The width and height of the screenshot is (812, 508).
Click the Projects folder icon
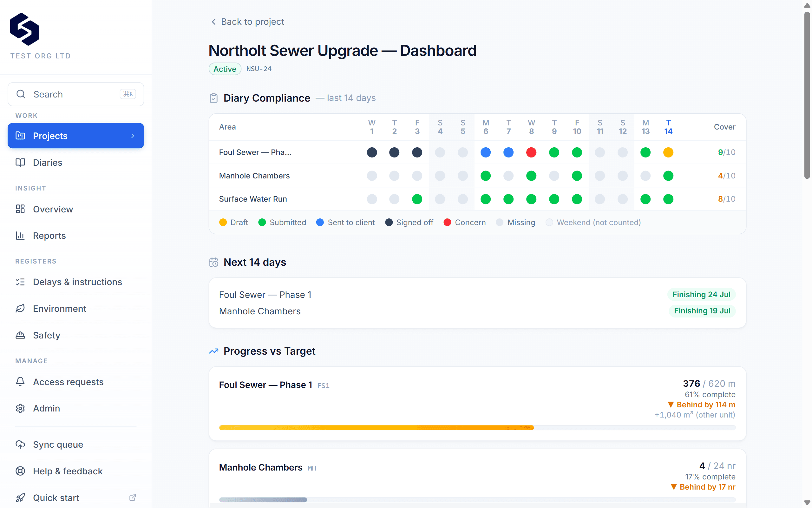click(21, 136)
